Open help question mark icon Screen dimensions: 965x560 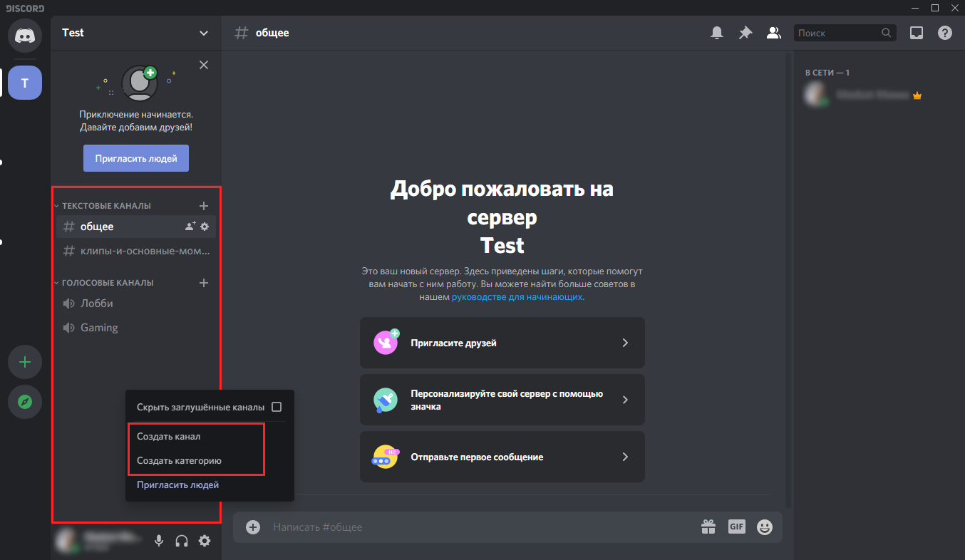point(945,33)
